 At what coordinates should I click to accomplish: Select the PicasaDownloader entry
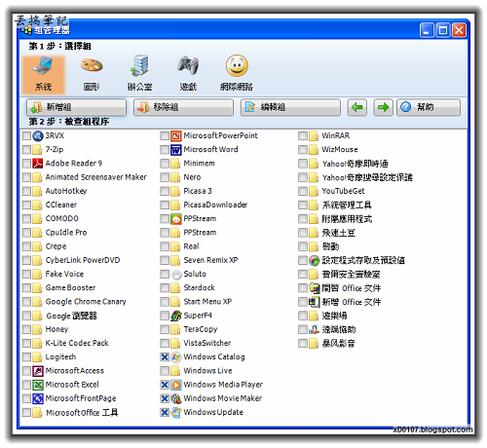[215, 205]
